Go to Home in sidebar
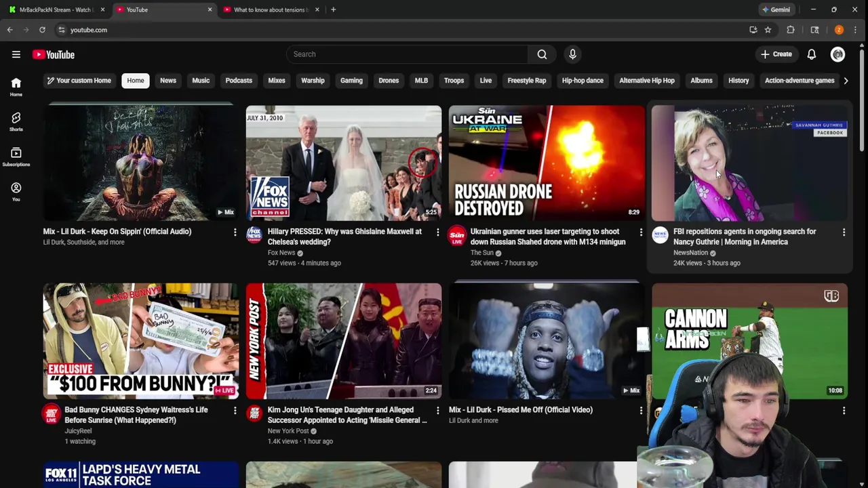The height and width of the screenshot is (488, 868). (x=16, y=87)
